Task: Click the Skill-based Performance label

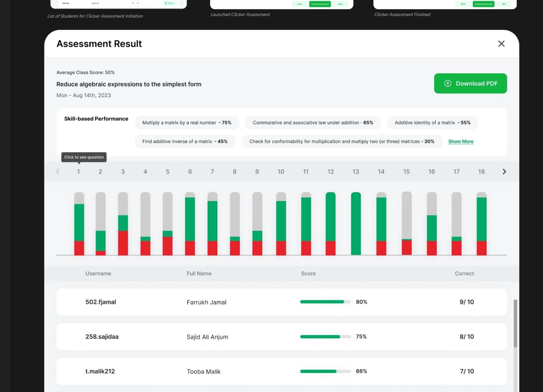Action: (96, 119)
